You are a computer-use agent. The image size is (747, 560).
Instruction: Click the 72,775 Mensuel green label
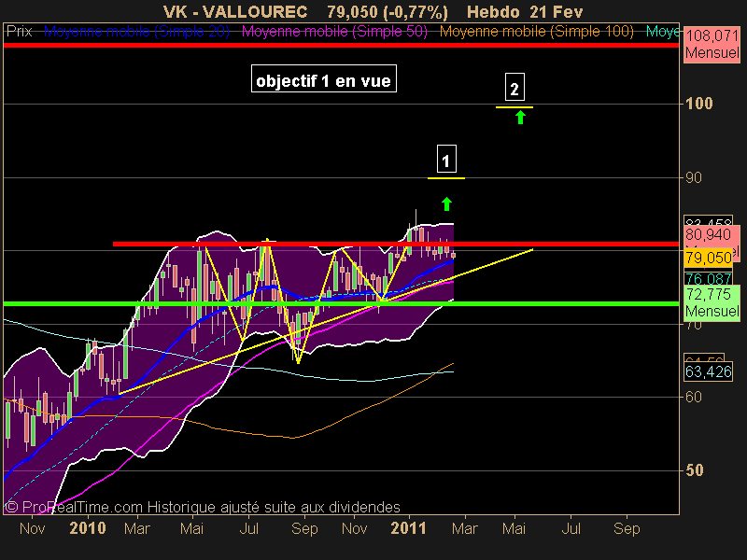point(712,302)
